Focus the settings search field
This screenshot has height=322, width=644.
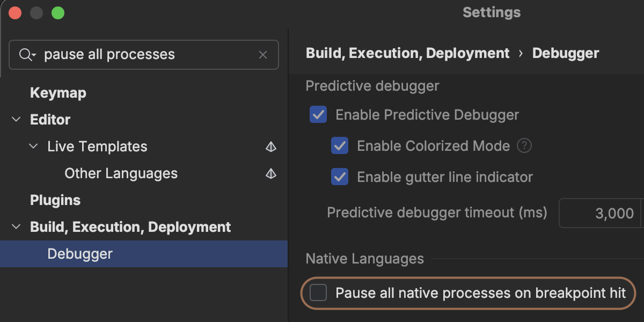[x=145, y=55]
